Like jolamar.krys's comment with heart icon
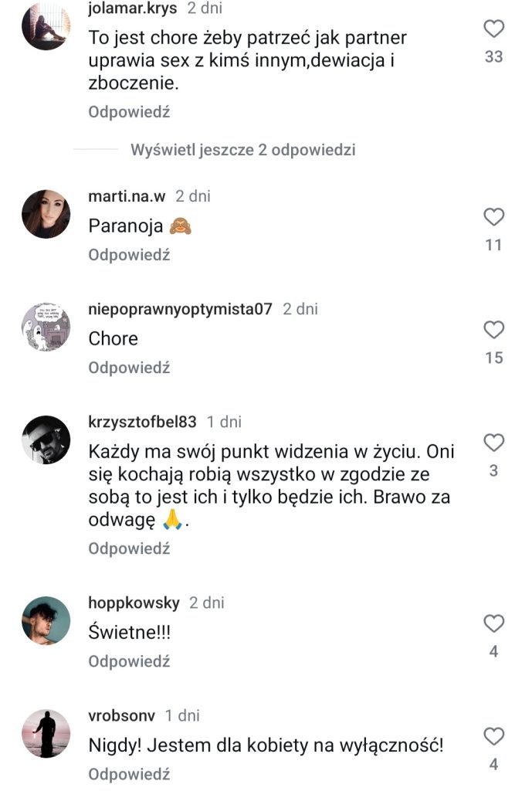The width and height of the screenshot is (532, 791). point(493,30)
